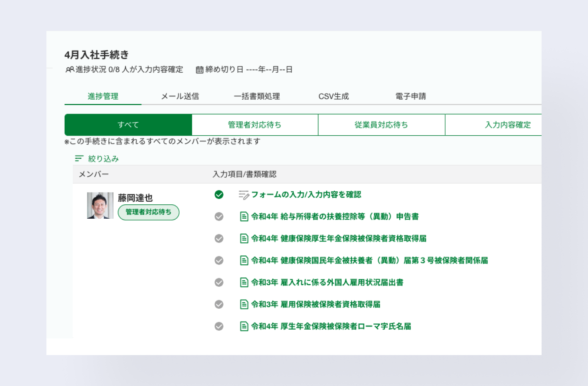
Task: Filter by 管理者対応待ち status
Action: tap(255, 124)
